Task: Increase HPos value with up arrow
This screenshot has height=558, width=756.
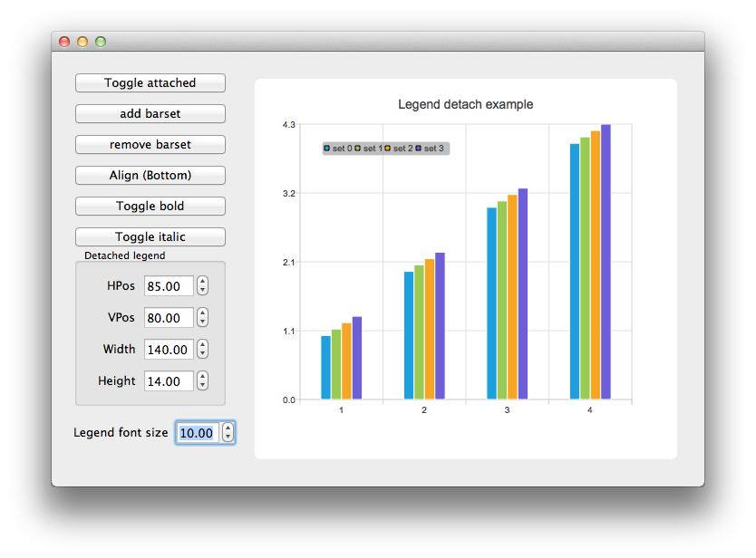Action: click(203, 282)
